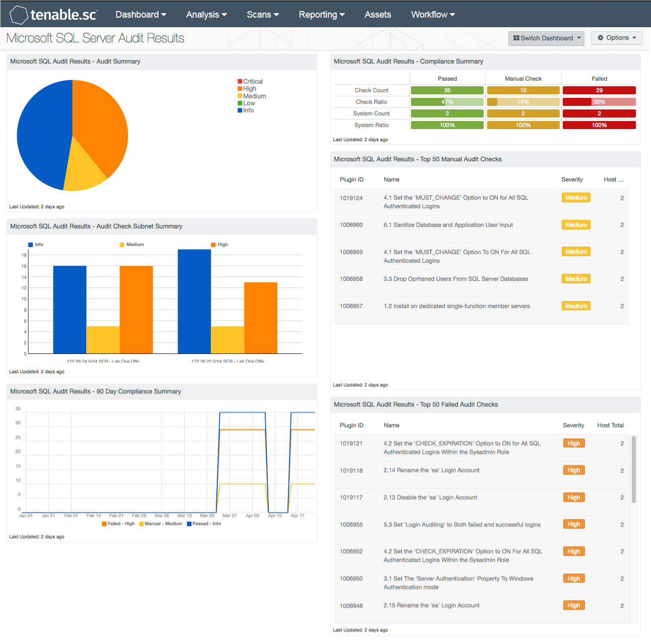
Task: Select failed check plugin 1006952
Action: (482, 556)
